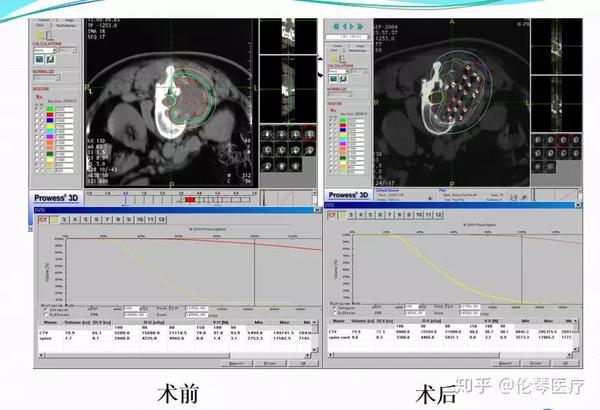This screenshot has width=600, height=410.
Task: Click the Prowess 3D logo in post-op window
Action: click(x=349, y=195)
